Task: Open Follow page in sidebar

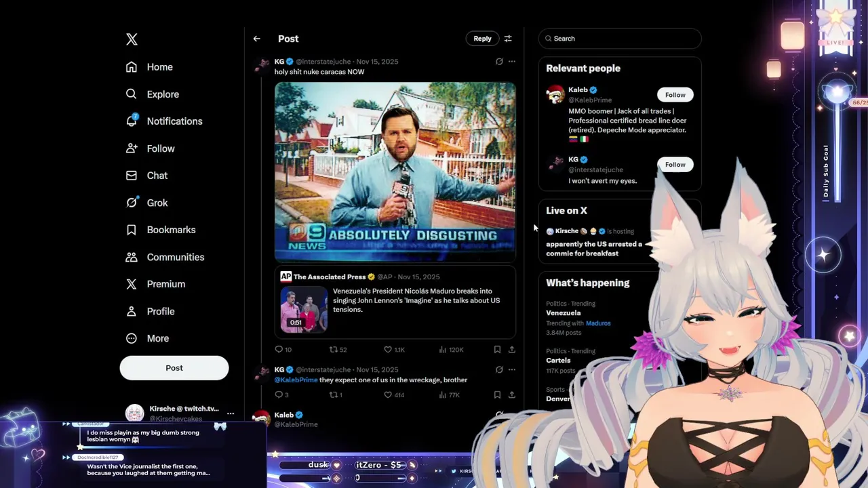Action: [x=150, y=148]
